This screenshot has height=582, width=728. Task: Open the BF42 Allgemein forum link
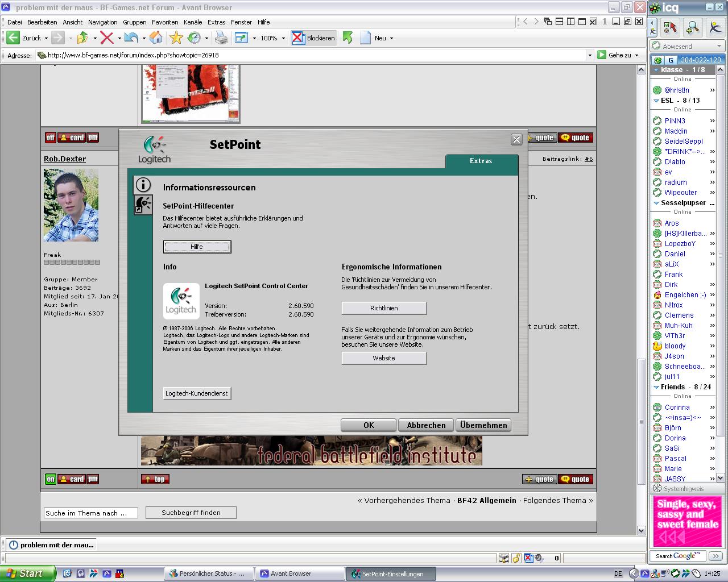coord(487,501)
